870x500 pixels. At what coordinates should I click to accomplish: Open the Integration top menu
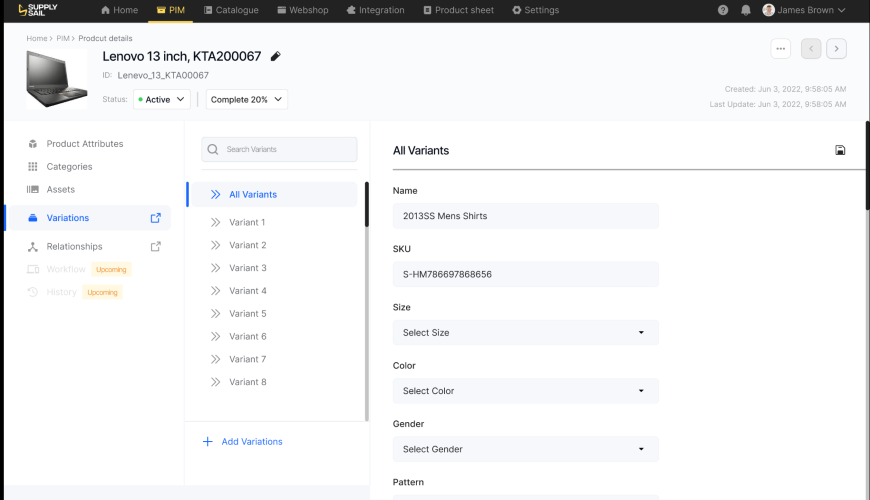pyautogui.click(x=376, y=10)
